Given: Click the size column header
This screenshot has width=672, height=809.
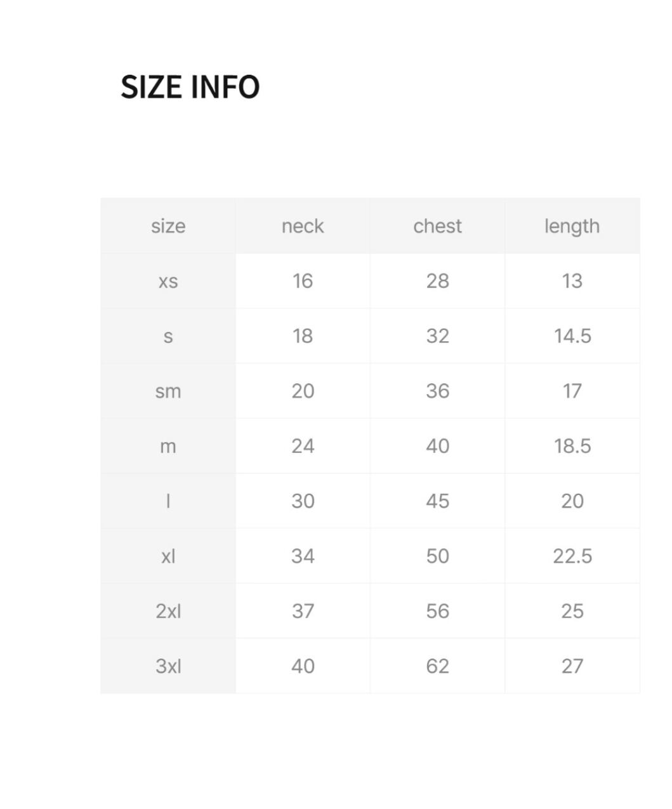Looking at the screenshot, I should (168, 227).
